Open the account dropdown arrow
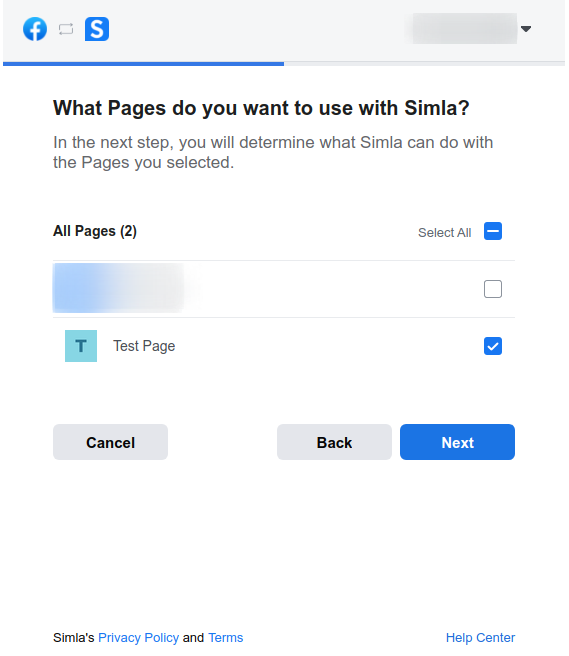569x656 pixels. coord(526,29)
